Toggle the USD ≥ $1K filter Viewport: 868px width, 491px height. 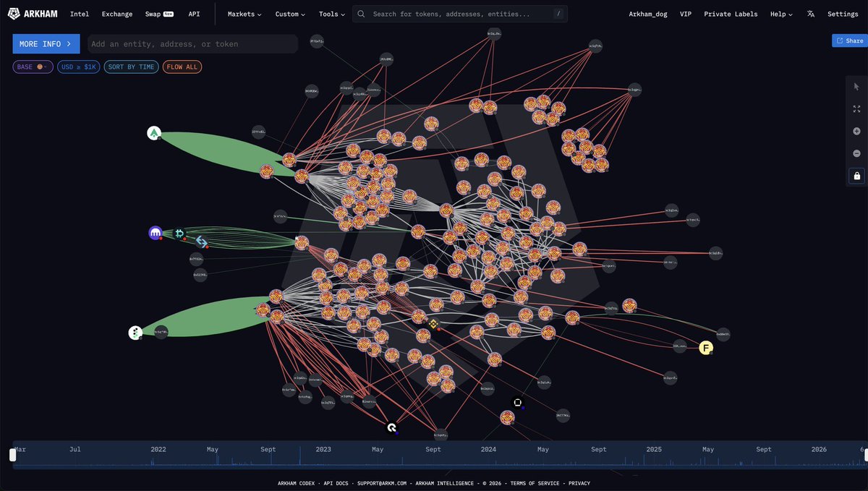tap(78, 67)
